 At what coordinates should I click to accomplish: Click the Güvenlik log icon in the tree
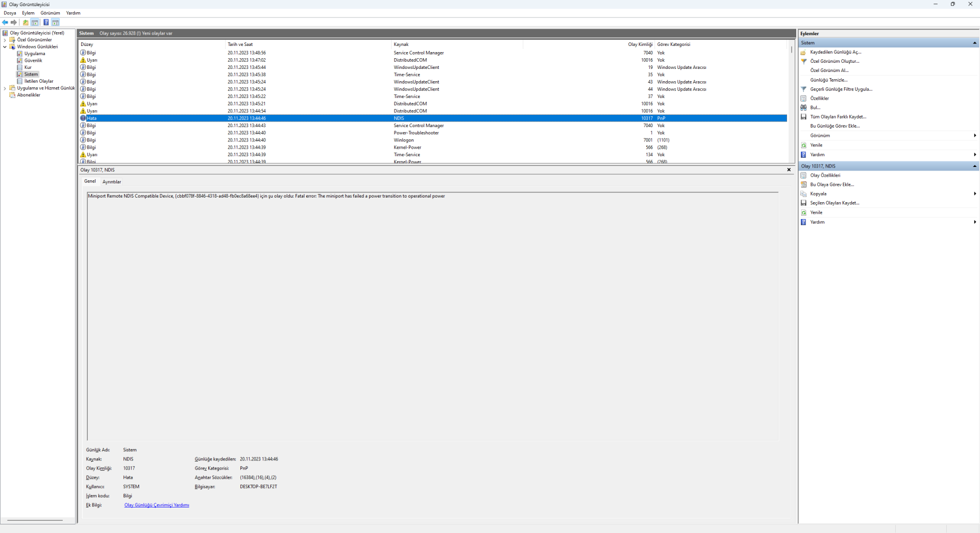[20, 61]
